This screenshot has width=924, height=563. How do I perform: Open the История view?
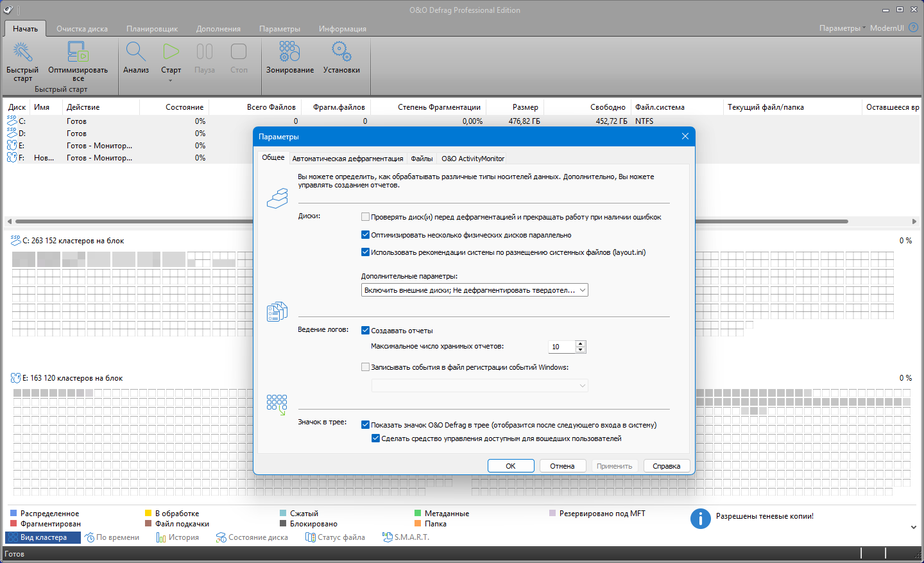(178, 537)
